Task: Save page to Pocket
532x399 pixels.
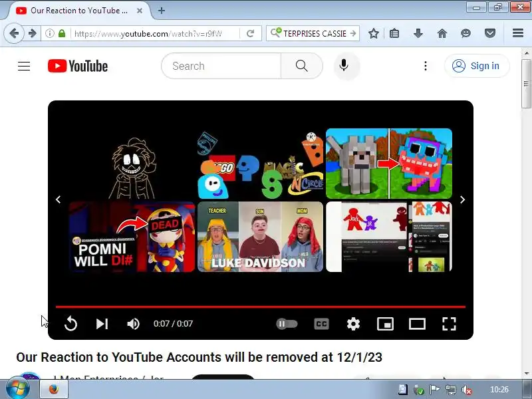Action: [490, 33]
